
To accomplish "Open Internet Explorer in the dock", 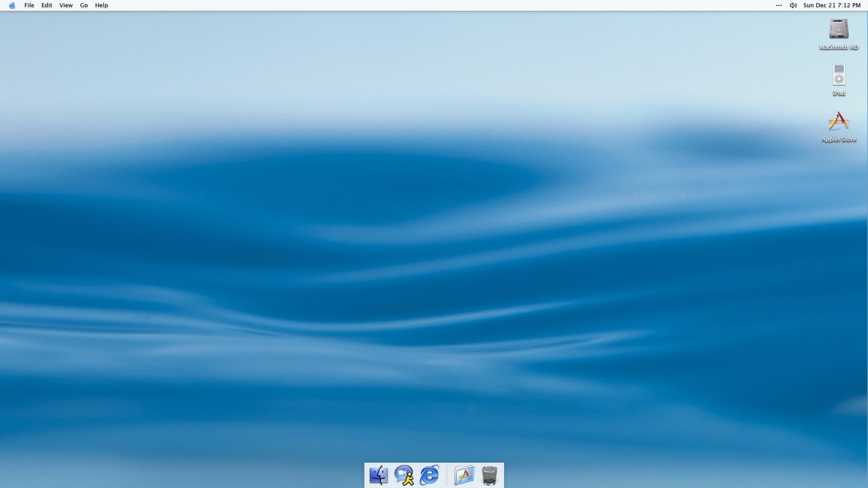I will [x=429, y=475].
